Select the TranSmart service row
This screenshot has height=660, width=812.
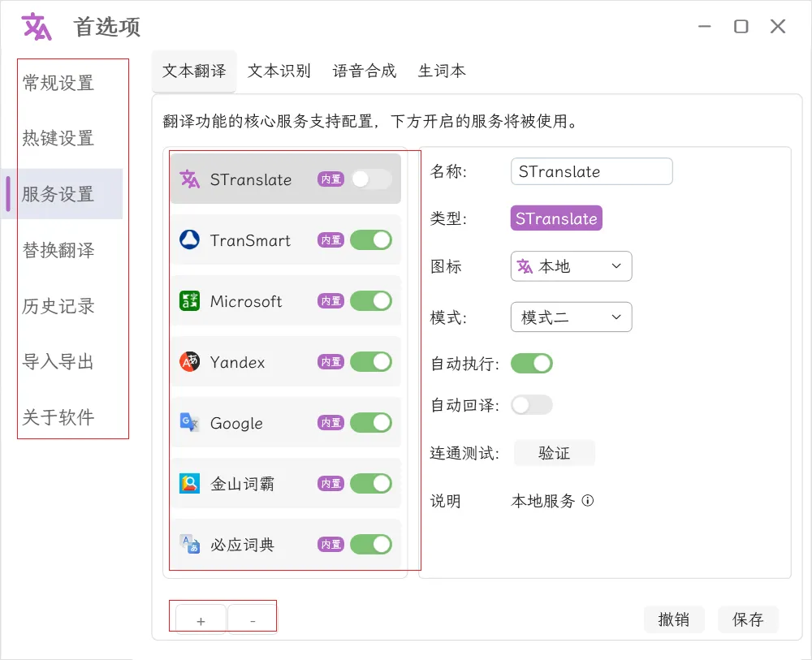[x=285, y=239]
